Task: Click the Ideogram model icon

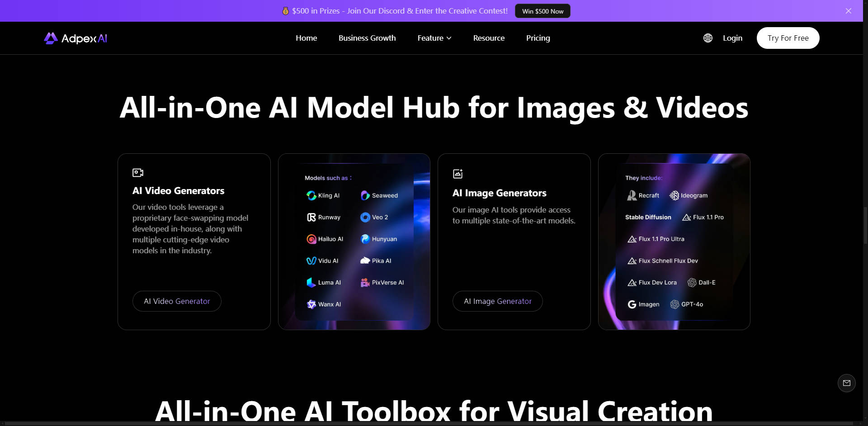Action: (x=674, y=196)
